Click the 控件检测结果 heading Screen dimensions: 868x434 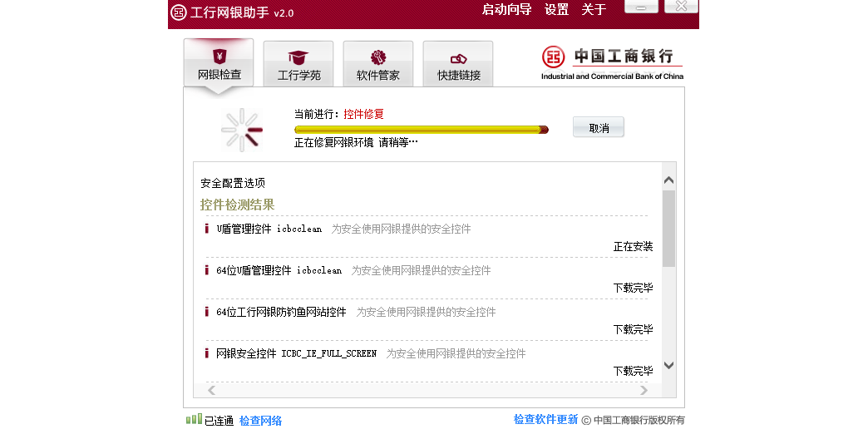tap(237, 205)
